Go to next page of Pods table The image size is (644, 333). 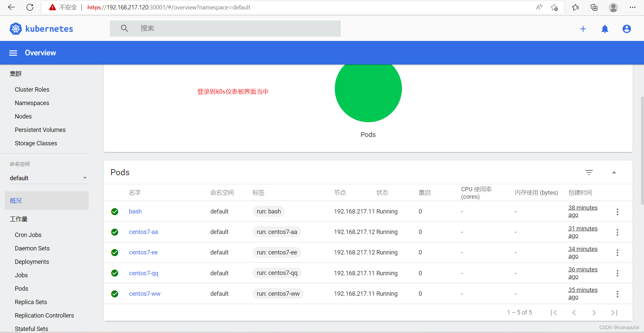coord(594,313)
